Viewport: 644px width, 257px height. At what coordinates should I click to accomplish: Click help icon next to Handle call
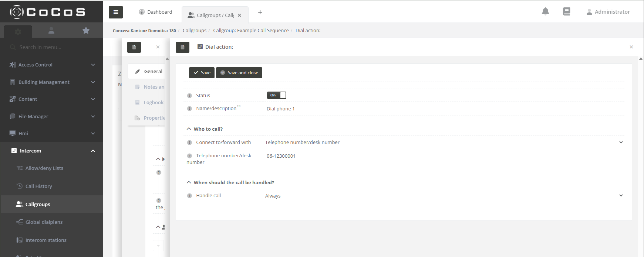(x=189, y=196)
